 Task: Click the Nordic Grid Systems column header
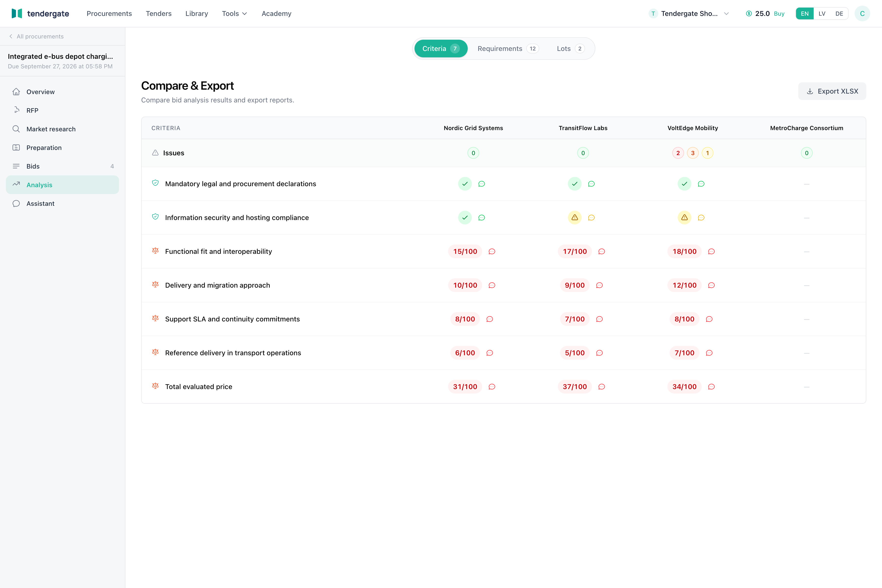pos(473,128)
